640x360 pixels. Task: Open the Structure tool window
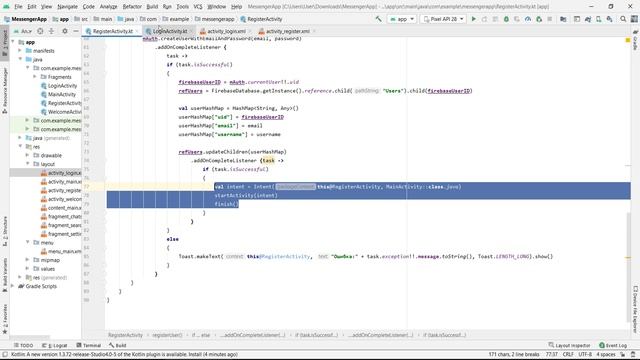[x=5, y=231]
